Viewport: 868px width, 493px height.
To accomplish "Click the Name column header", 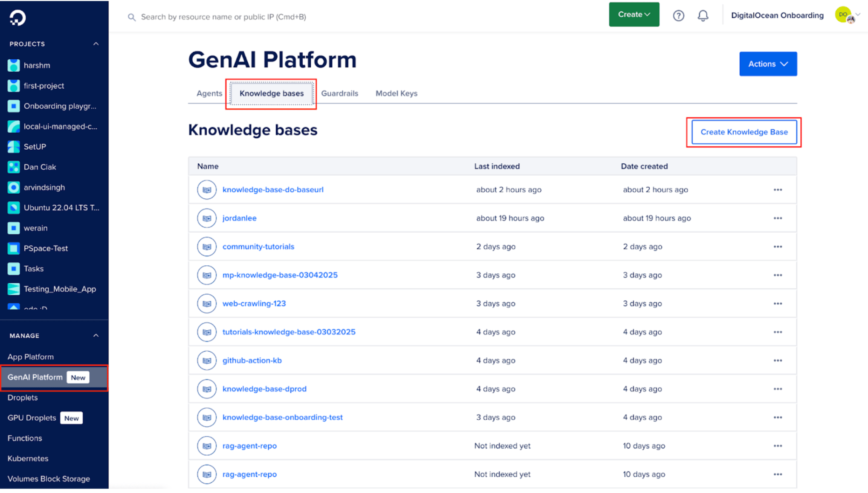I will (x=208, y=166).
